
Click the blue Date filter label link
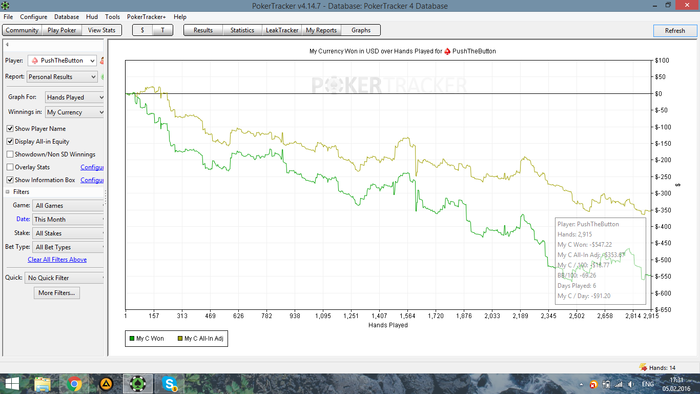(x=23, y=219)
